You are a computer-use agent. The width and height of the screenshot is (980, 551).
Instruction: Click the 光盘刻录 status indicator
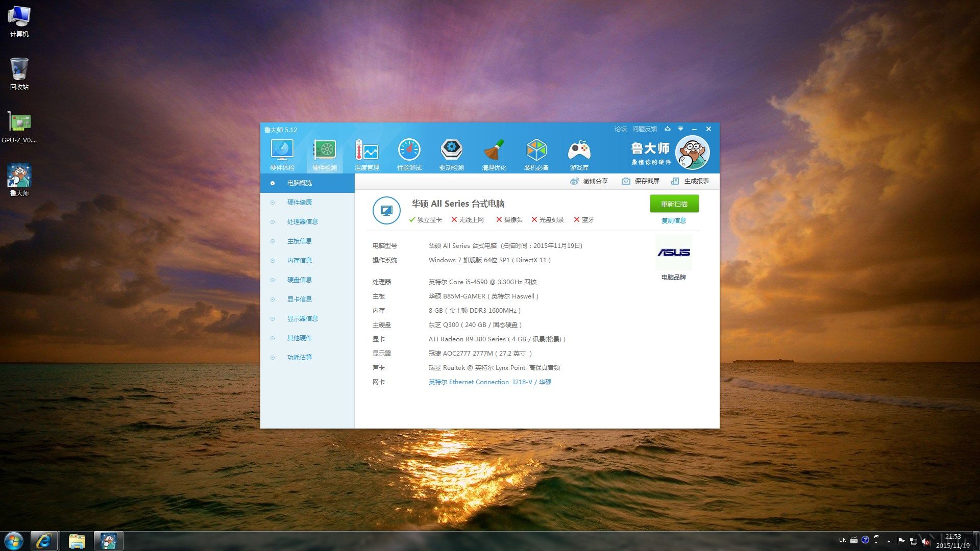click(x=548, y=220)
